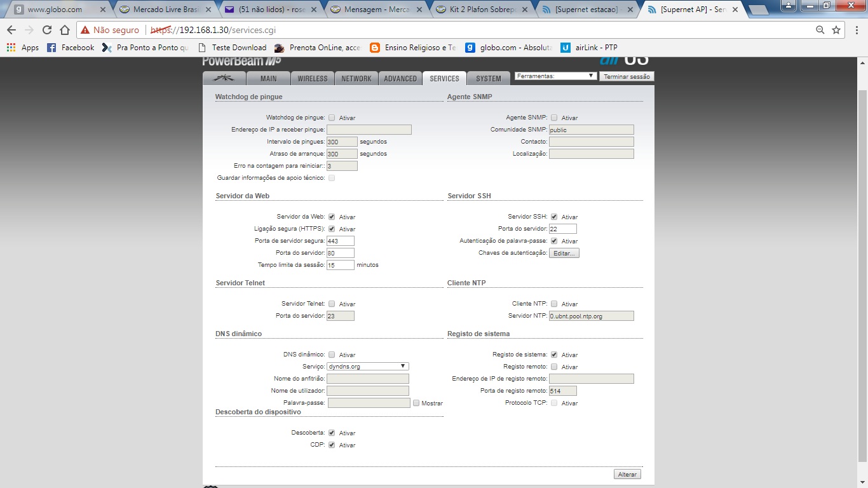Click the browser forward arrow

tap(29, 30)
